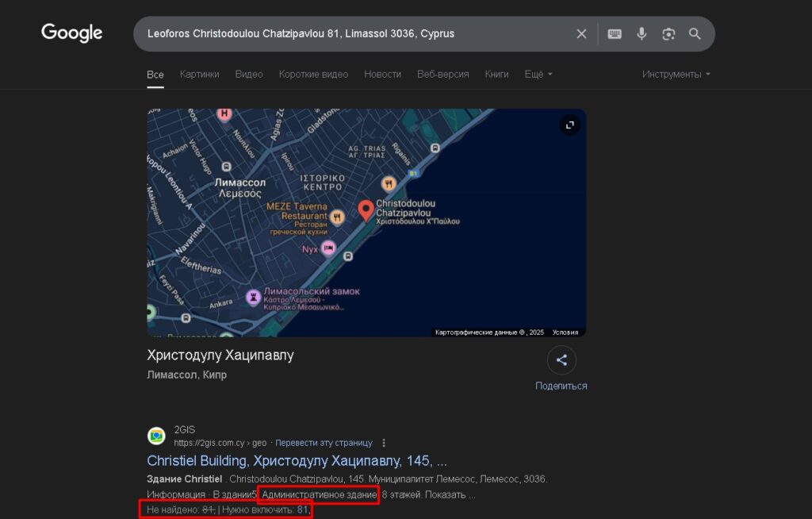Click the Условия link on the map
812x519 pixels.
(565, 333)
